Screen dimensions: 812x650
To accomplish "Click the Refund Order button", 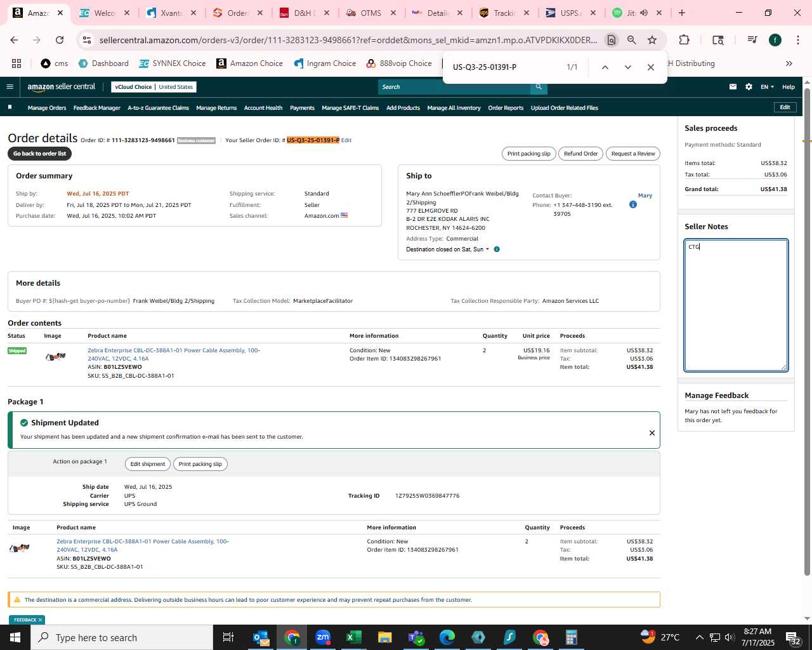I will 580,154.
